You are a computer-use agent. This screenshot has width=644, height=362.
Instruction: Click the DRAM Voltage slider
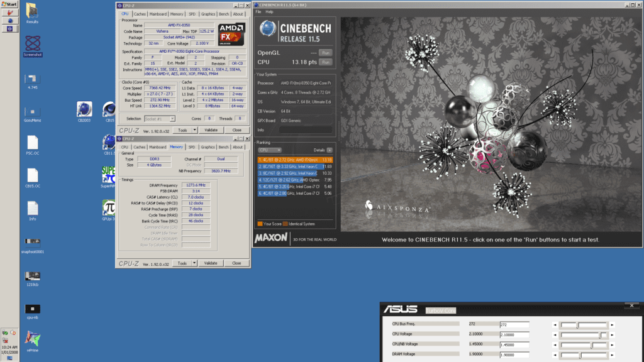click(x=584, y=355)
